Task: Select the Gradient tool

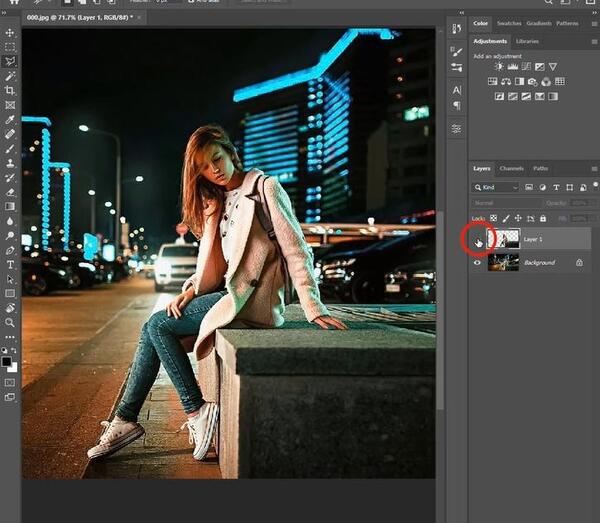Action: 10,207
